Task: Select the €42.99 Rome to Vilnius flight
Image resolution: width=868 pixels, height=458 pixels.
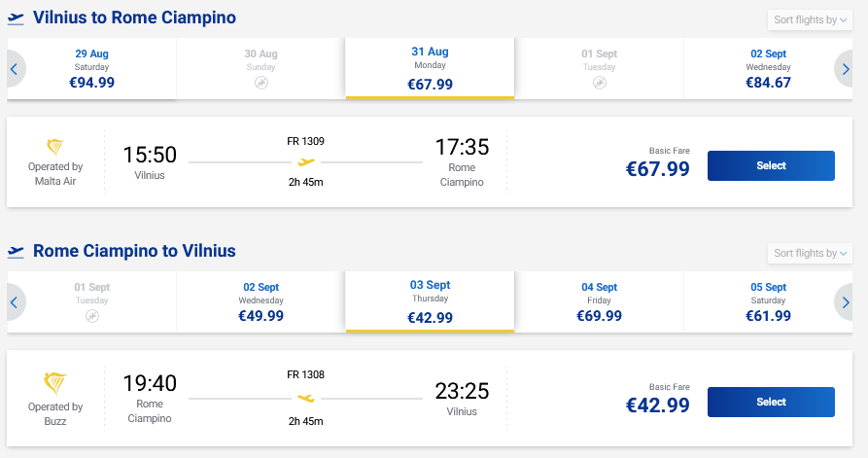Action: (x=771, y=402)
